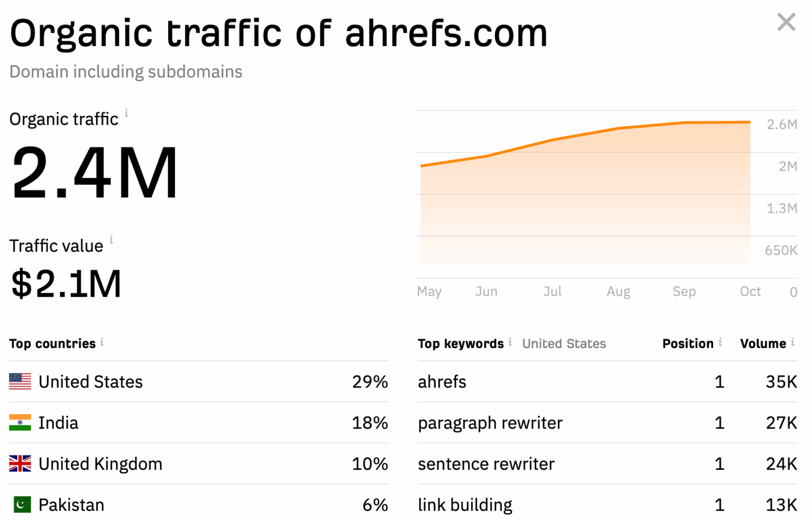
Task: Open the Traffic value info tooltip
Action: coord(111,240)
